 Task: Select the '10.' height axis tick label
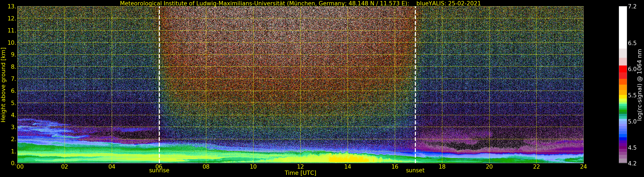pyautogui.click(x=12, y=43)
